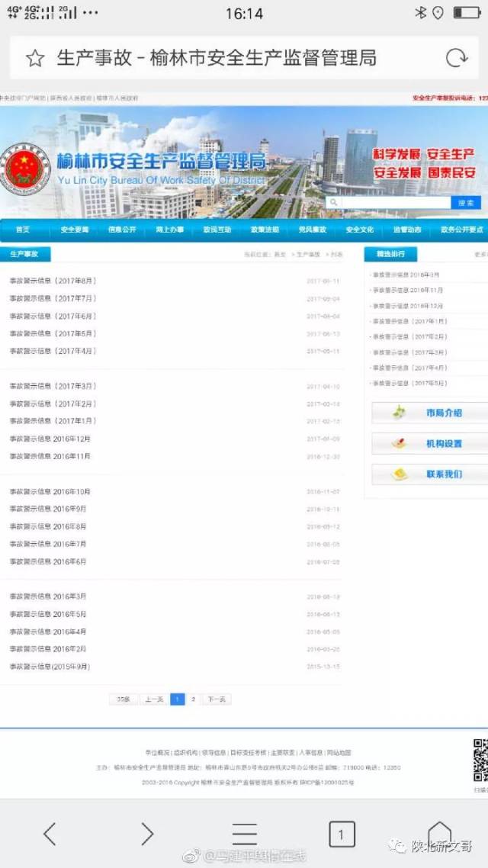Open 事故警示信息(2015年9月) article
This screenshot has width=488, height=868.
[50, 667]
